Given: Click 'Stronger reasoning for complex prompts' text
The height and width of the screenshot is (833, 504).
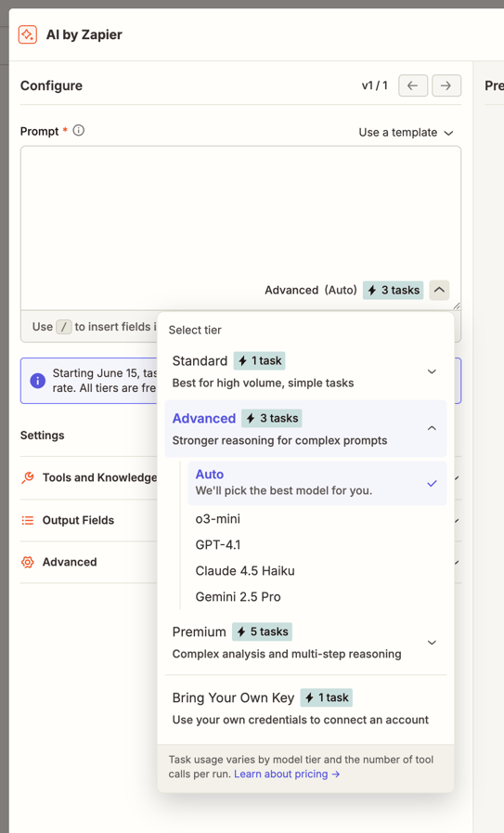Looking at the screenshot, I should click(280, 440).
